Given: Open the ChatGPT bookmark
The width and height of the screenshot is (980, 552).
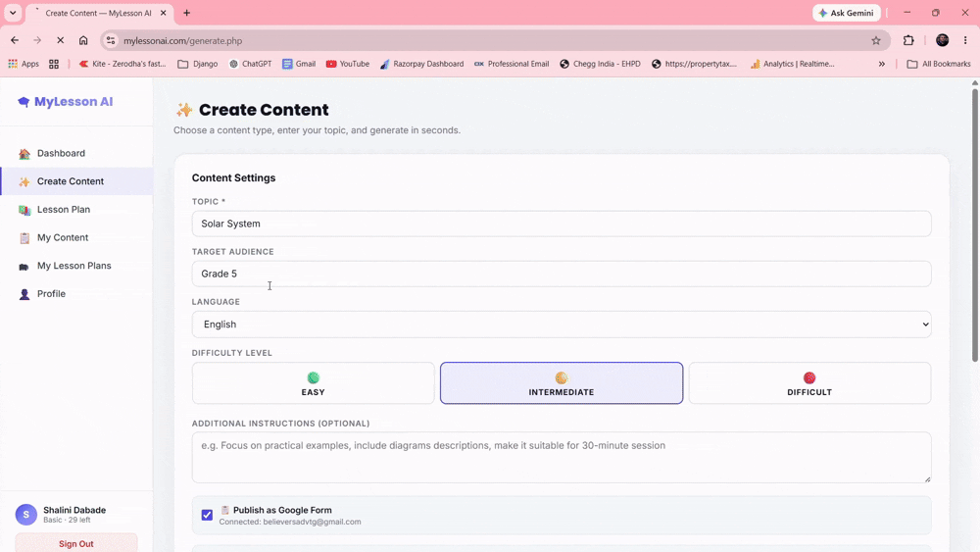Looking at the screenshot, I should pos(250,64).
